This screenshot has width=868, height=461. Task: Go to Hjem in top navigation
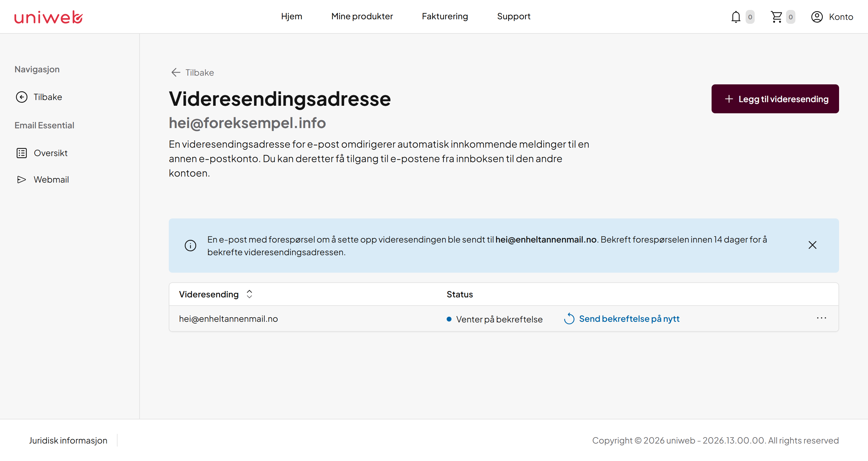click(x=291, y=17)
